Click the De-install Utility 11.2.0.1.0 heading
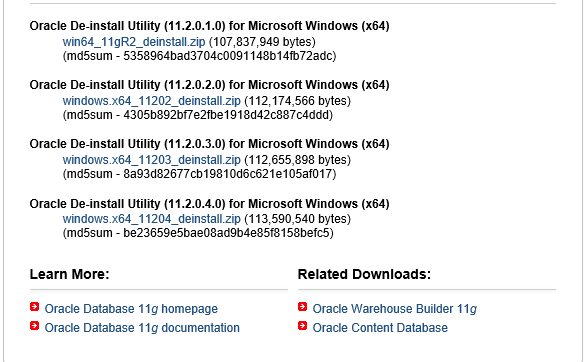The image size is (586, 362). click(x=209, y=26)
